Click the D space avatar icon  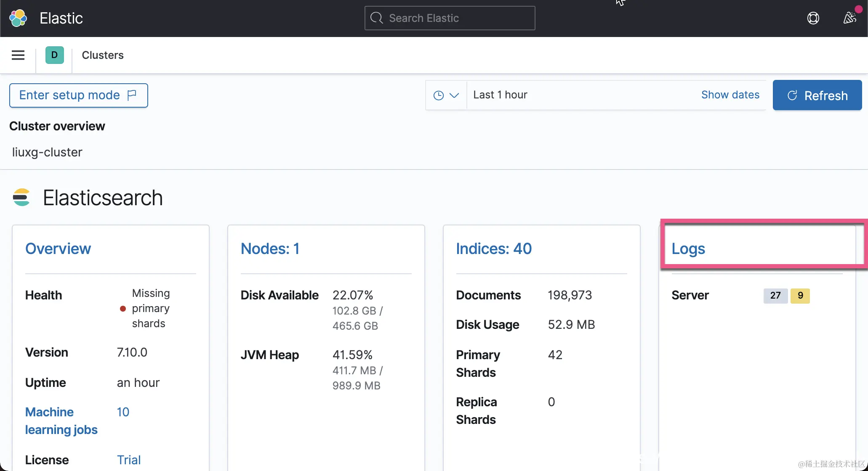[x=54, y=55]
